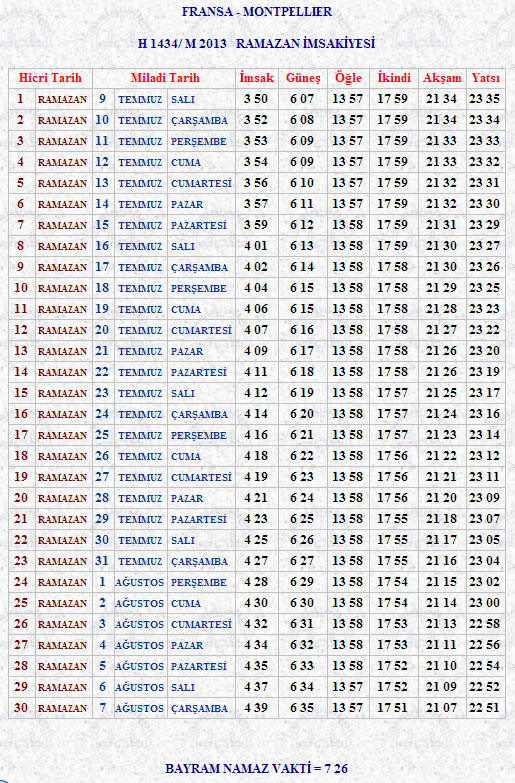Click the H 1434/ M 2013 Ramazan İmsakiyesi heading
Screen dimensions: 515x783
pyautogui.click(x=256, y=43)
